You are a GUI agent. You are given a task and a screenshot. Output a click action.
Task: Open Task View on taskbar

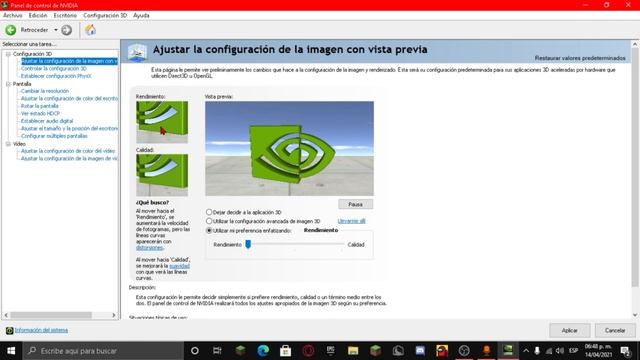click(x=217, y=351)
